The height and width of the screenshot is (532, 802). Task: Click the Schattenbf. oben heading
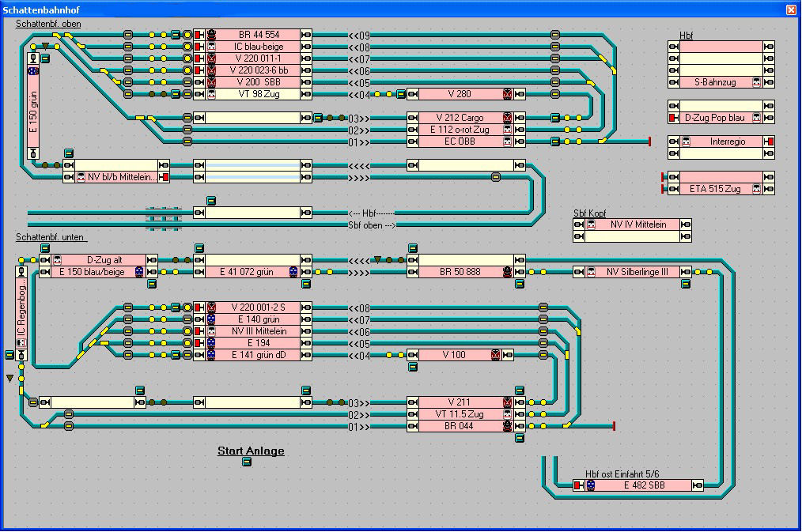(x=48, y=24)
